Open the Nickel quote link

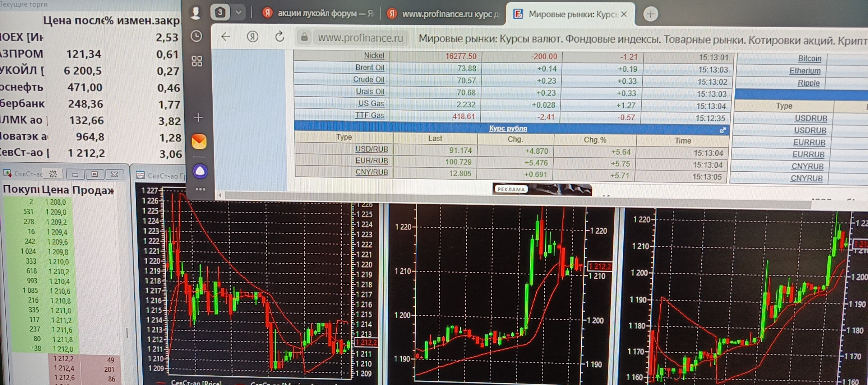374,55
